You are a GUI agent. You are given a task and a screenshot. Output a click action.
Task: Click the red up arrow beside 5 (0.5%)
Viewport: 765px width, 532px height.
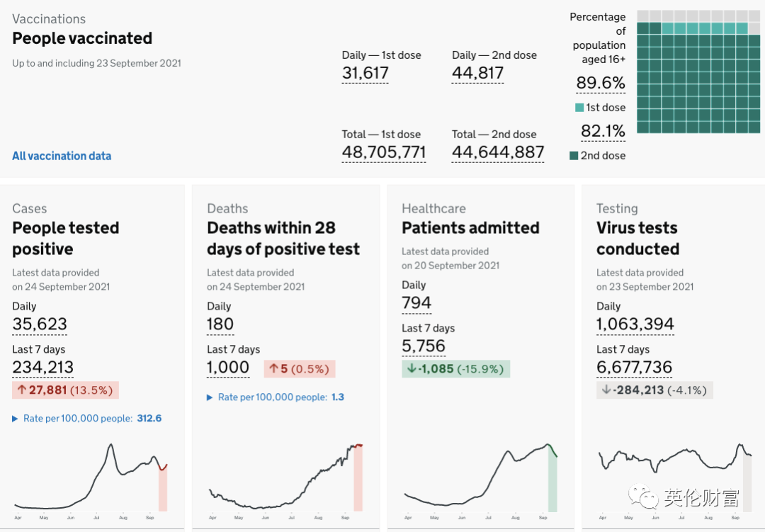pyautogui.click(x=273, y=368)
